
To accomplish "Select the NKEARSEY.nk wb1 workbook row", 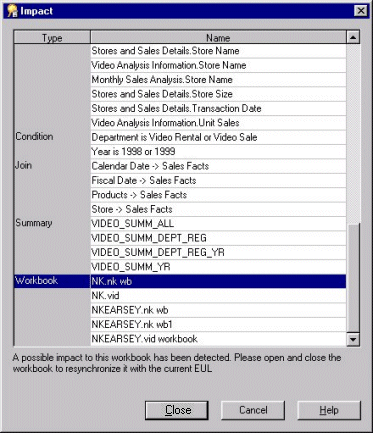I will click(x=218, y=324).
